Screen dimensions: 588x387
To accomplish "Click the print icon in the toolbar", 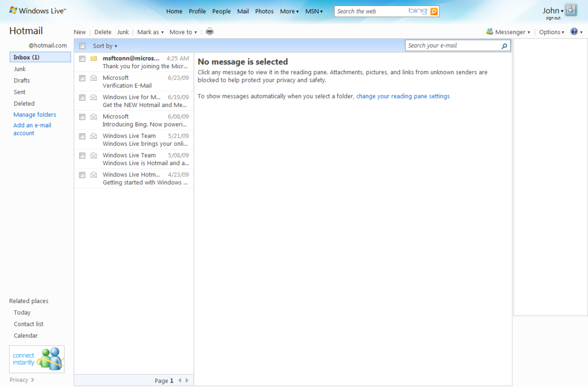I will [x=210, y=32].
